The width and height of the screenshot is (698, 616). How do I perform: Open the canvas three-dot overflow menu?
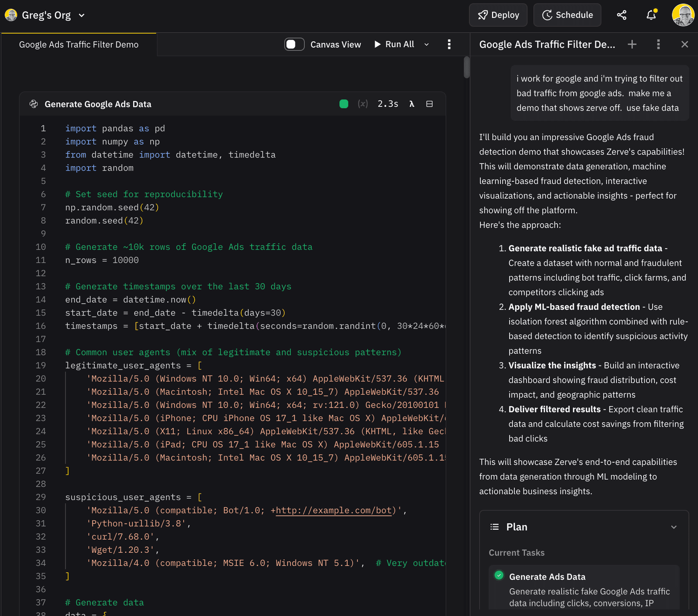pos(449,44)
